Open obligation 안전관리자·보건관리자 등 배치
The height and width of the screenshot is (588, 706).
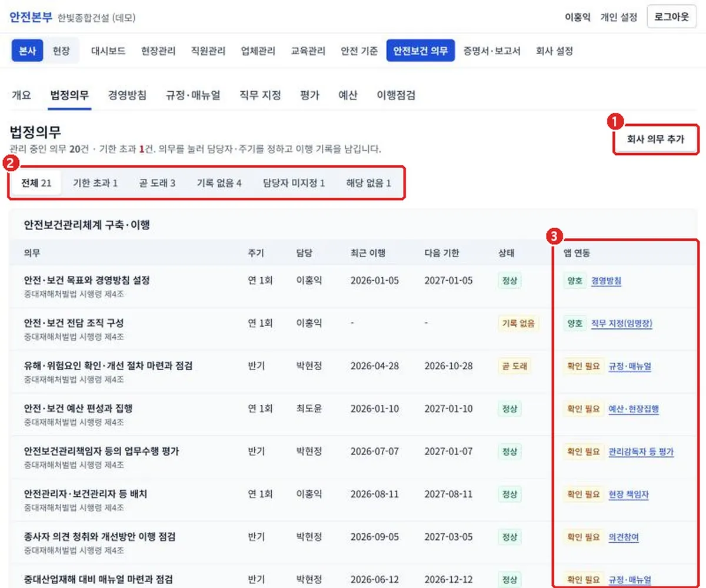coord(86,494)
